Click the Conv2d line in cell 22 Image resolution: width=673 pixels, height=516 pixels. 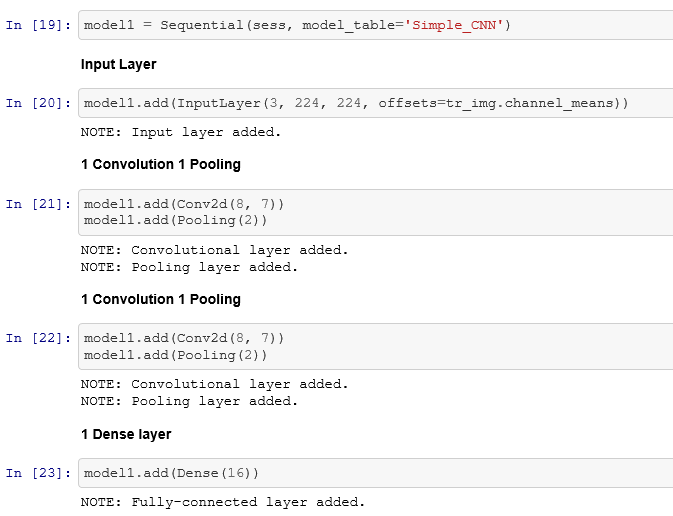pyautogui.click(x=184, y=338)
